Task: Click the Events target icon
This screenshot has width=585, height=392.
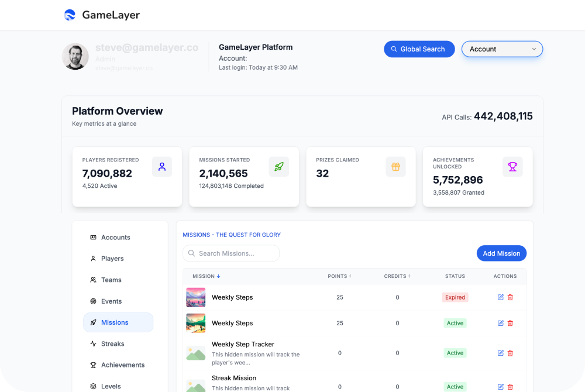Action: click(x=94, y=301)
